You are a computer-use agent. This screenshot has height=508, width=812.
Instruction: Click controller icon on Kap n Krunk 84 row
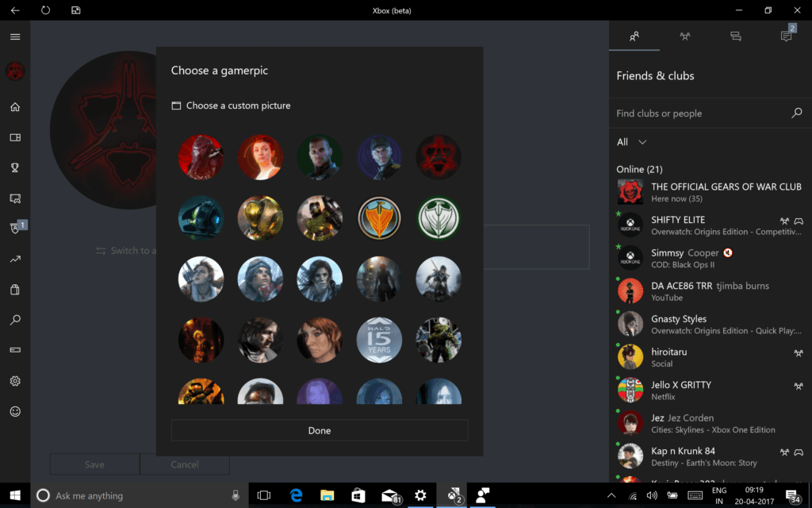[799, 452]
